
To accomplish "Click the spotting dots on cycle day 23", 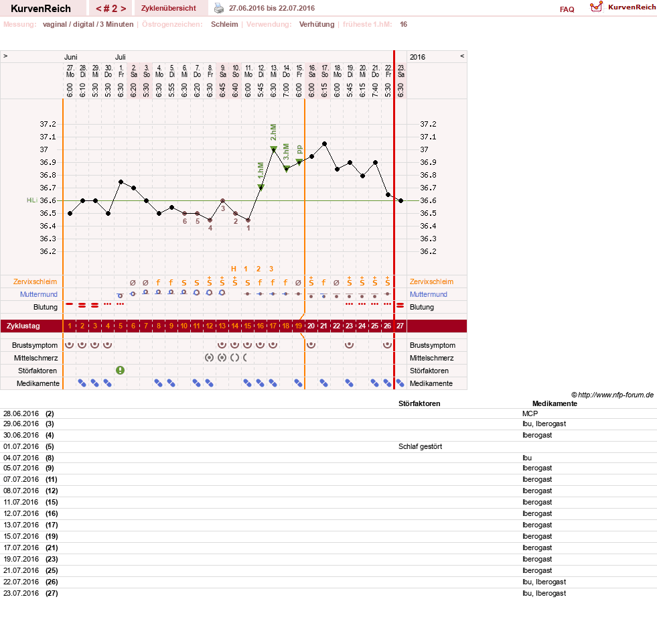I will click(x=349, y=304).
